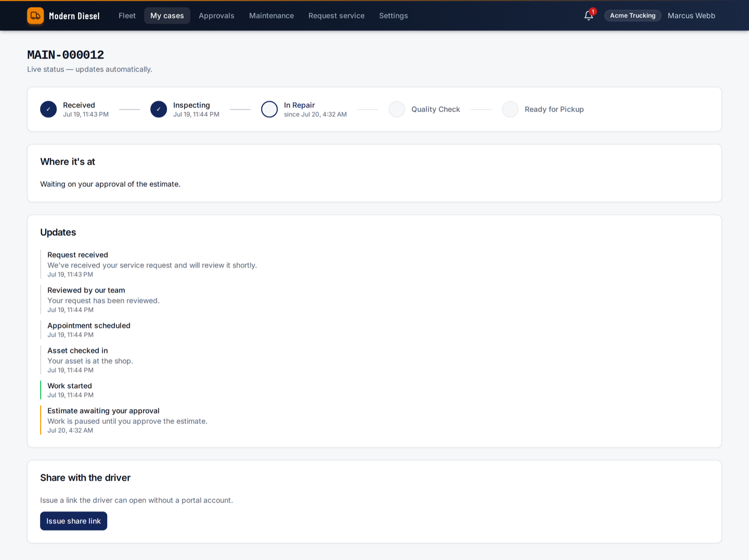Click the 'Share with the driver' heading
The image size is (749, 560).
pyautogui.click(x=85, y=478)
